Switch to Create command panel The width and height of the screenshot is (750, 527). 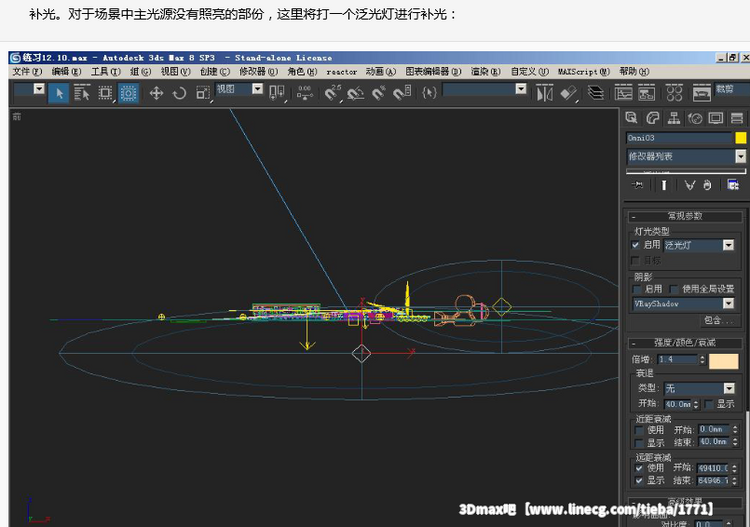631,118
